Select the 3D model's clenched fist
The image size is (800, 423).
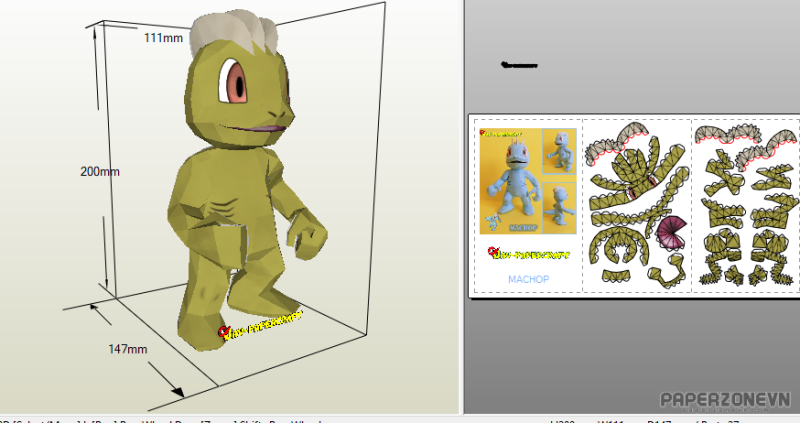click(x=306, y=235)
